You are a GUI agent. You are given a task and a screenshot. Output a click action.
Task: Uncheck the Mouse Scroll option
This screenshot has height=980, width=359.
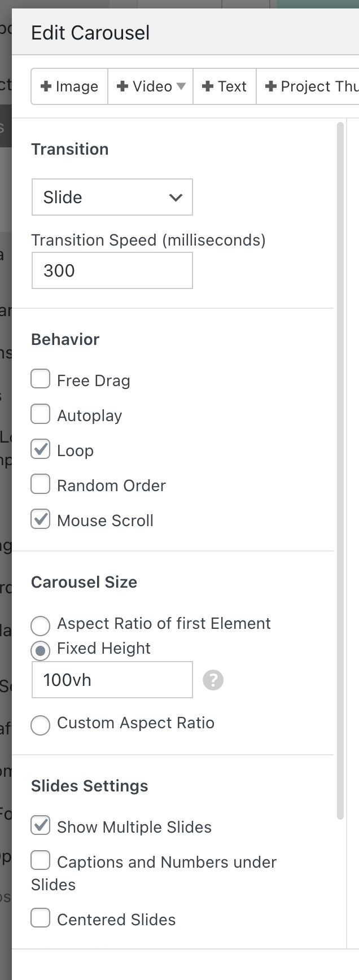[41, 519]
